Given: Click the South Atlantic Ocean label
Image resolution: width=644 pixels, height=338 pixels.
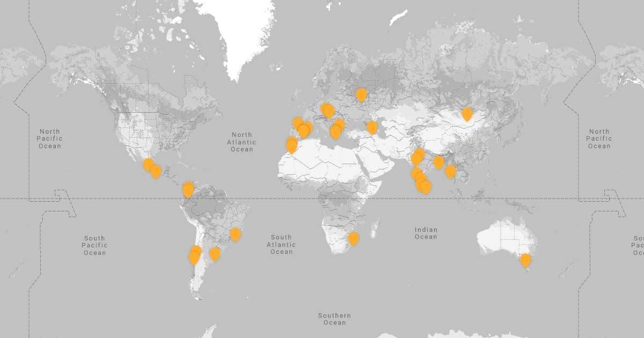Looking at the screenshot, I should click(281, 244).
